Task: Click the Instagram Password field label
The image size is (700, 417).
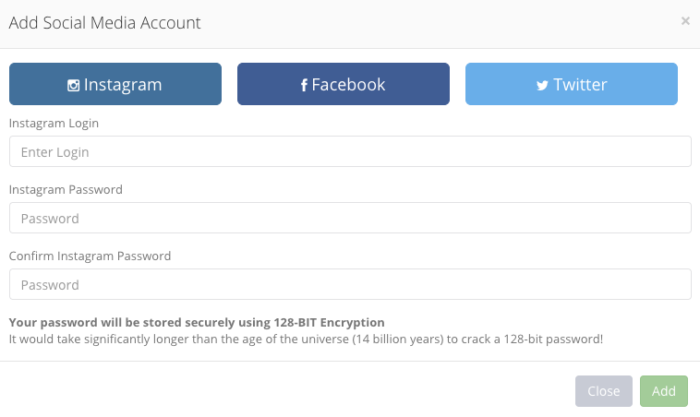Action: [66, 190]
